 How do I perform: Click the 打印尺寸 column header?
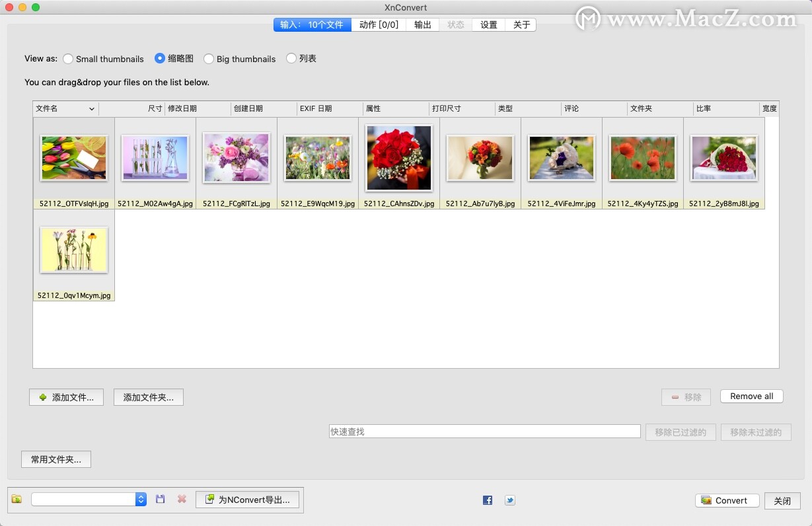[462, 108]
